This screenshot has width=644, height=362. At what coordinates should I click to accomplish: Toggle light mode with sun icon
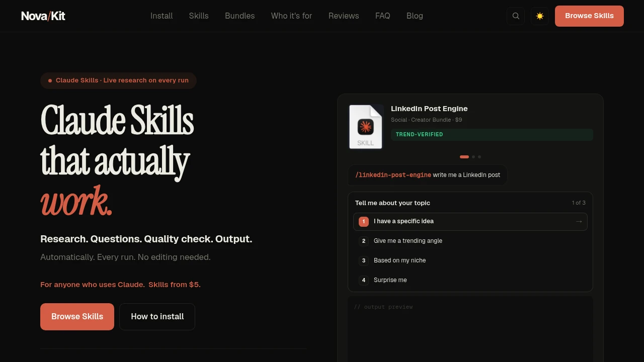pyautogui.click(x=540, y=16)
